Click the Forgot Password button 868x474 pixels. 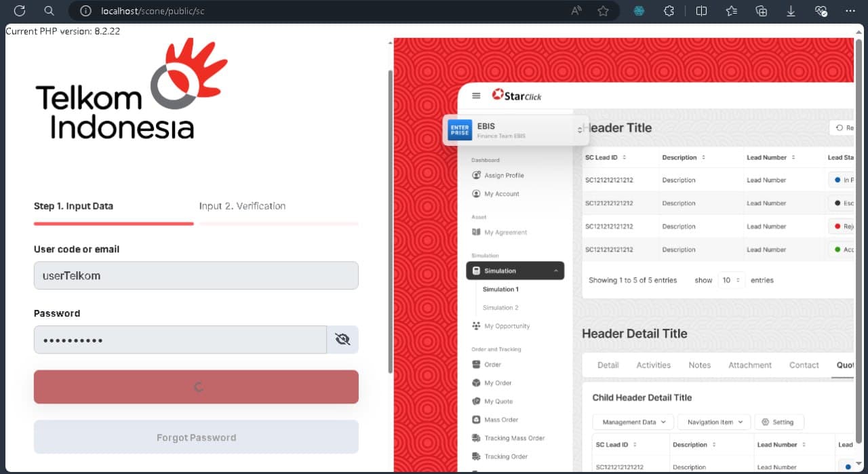coord(196,437)
